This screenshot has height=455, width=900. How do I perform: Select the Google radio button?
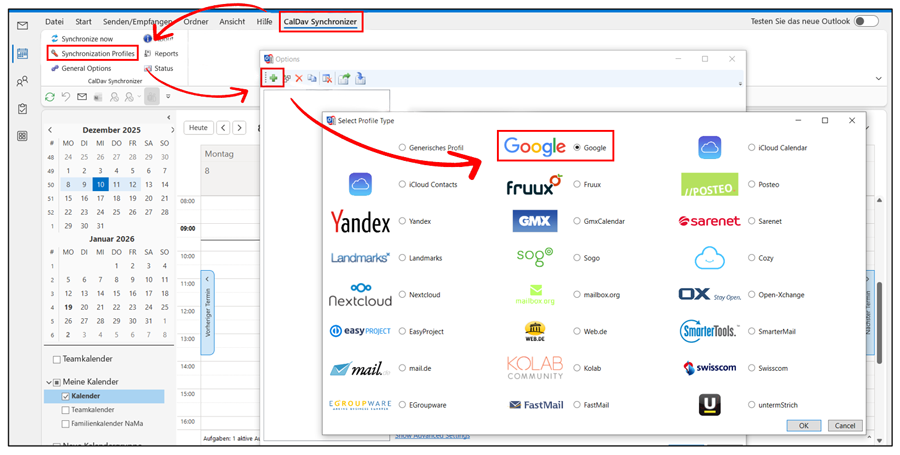[x=578, y=148]
